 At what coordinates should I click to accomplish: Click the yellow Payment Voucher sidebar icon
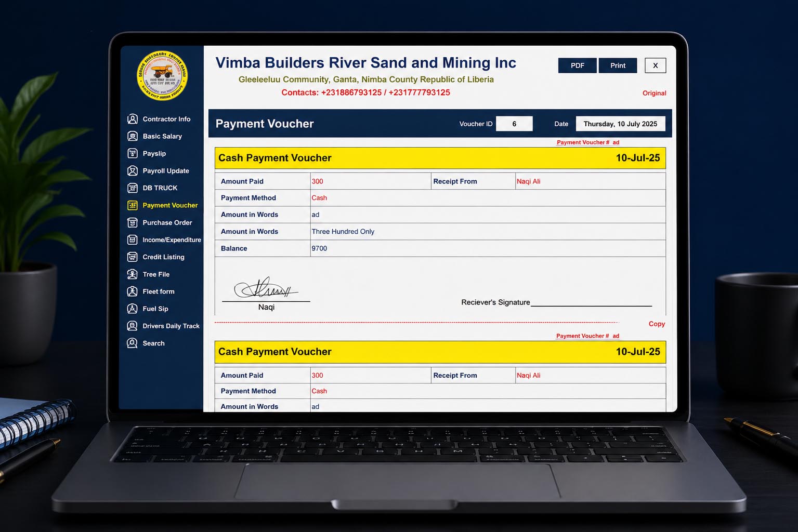click(133, 205)
